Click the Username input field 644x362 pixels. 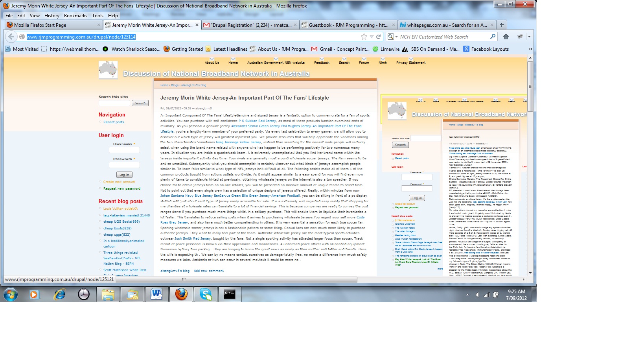(x=124, y=150)
